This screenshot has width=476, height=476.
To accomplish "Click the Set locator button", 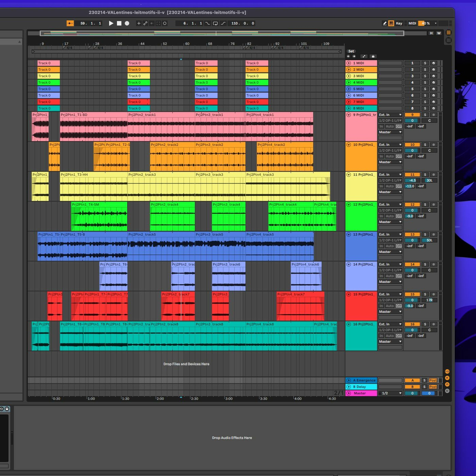I will point(351,51).
